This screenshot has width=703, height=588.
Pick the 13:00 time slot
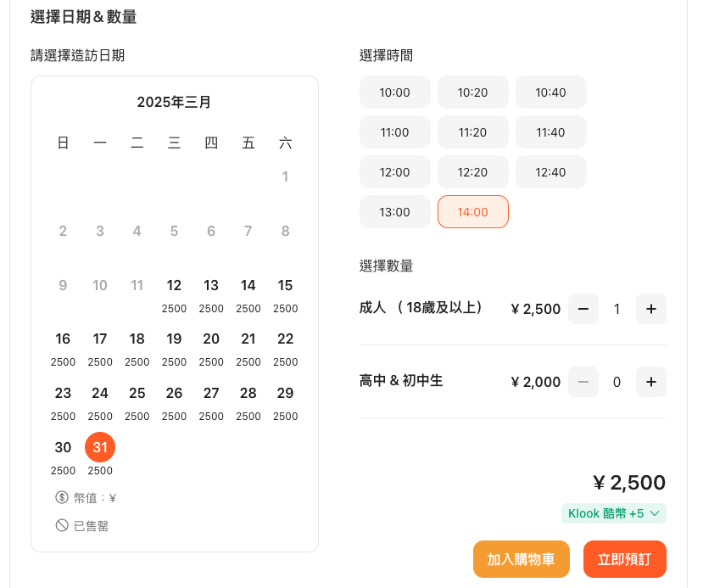pyautogui.click(x=394, y=211)
